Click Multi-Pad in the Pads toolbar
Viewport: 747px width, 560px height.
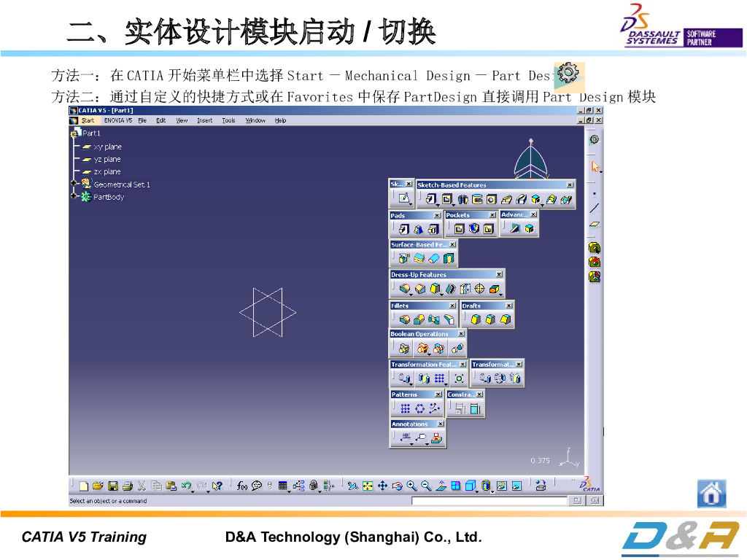click(433, 230)
